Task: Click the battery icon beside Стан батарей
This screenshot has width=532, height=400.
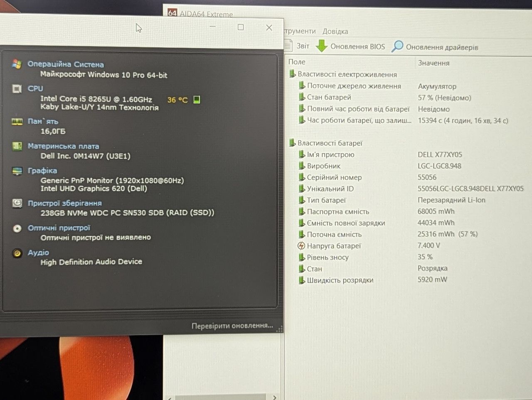Action: [x=302, y=97]
